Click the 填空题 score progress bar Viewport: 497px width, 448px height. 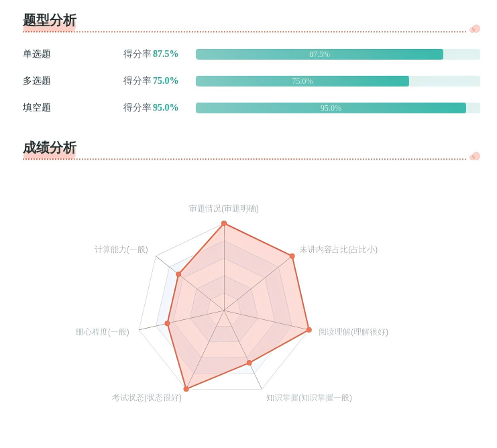pos(337,108)
